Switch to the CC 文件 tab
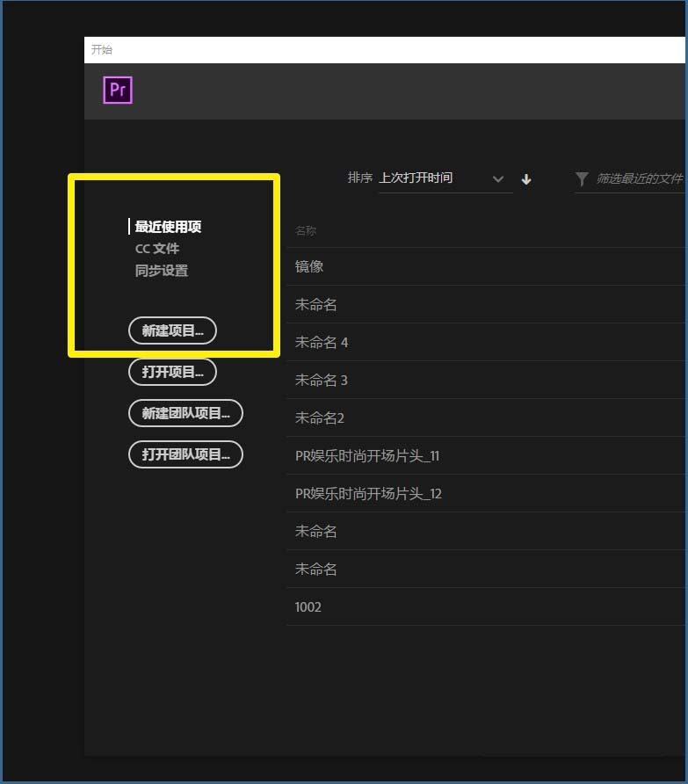 click(157, 249)
